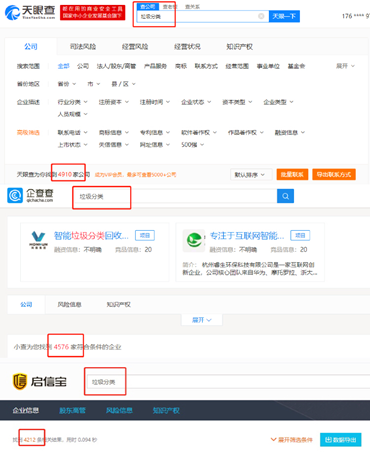The image size is (370, 452).
Task: Click the Tianyancha logo
Action: tap(30, 12)
